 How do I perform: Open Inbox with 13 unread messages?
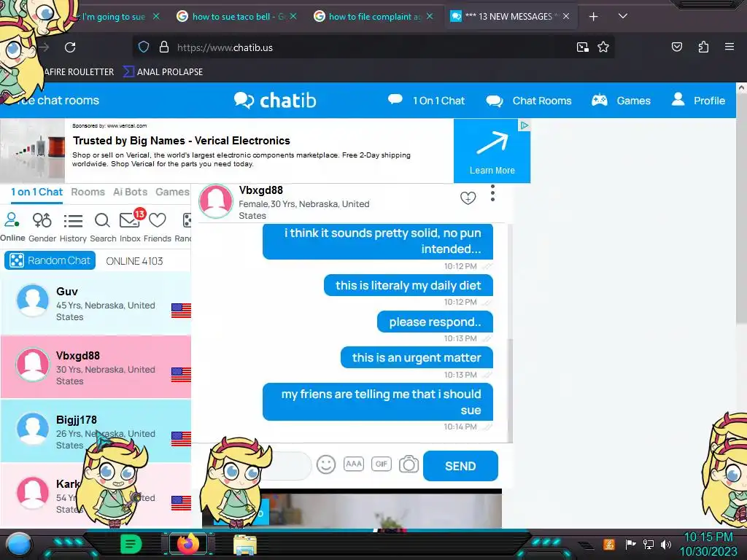[131, 226]
